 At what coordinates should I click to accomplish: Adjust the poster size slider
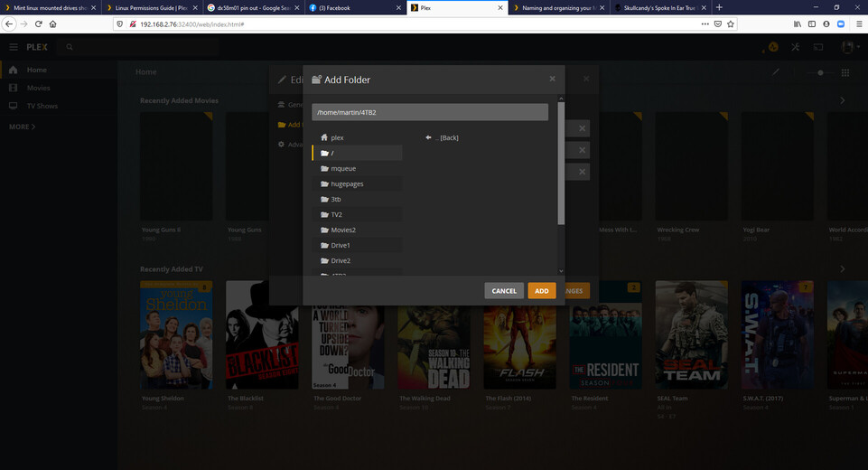pyautogui.click(x=818, y=72)
